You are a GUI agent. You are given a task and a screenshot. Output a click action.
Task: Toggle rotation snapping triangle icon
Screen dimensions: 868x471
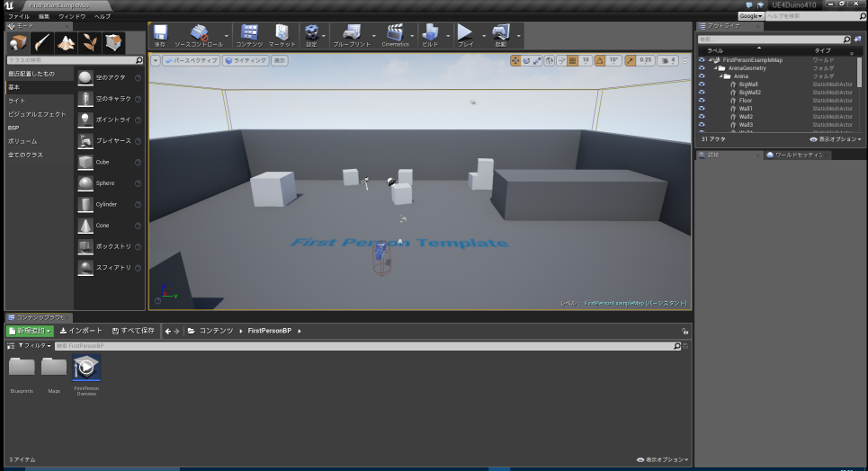[x=600, y=61]
